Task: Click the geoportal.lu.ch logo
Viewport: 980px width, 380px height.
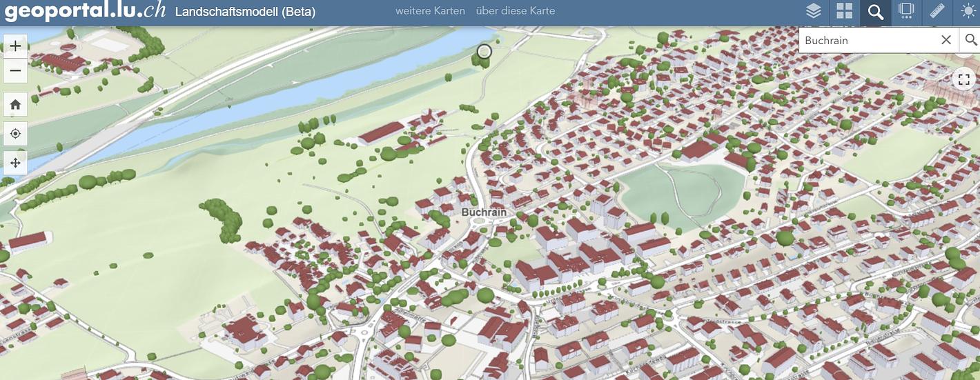Action: [x=85, y=12]
